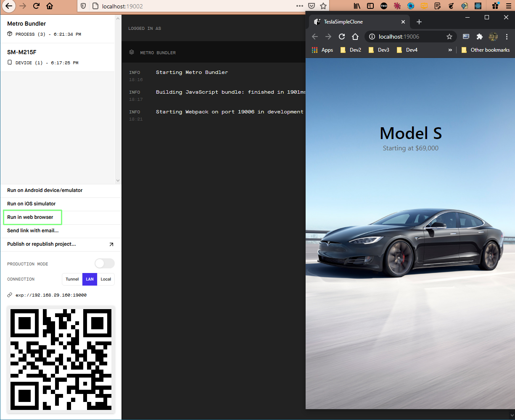Click the external link arrow beside Publish

tap(111, 244)
